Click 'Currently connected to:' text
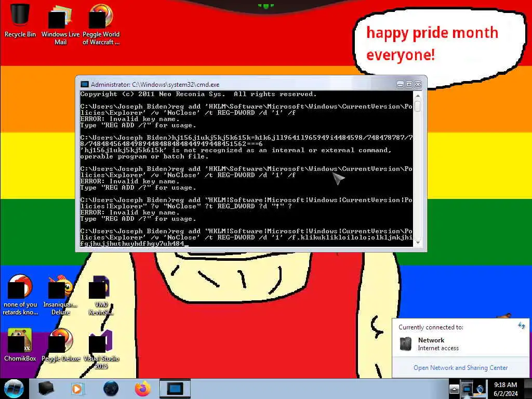Screen dimensions: 532x399 point(431,327)
